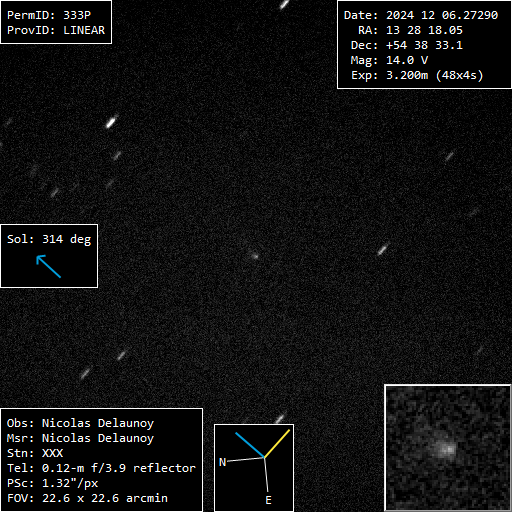Image resolution: width=512 pixels, height=512 pixels.
Task: Click the Tel: 0.12-m f/3.9 reflector line
Action: [x=101, y=468]
